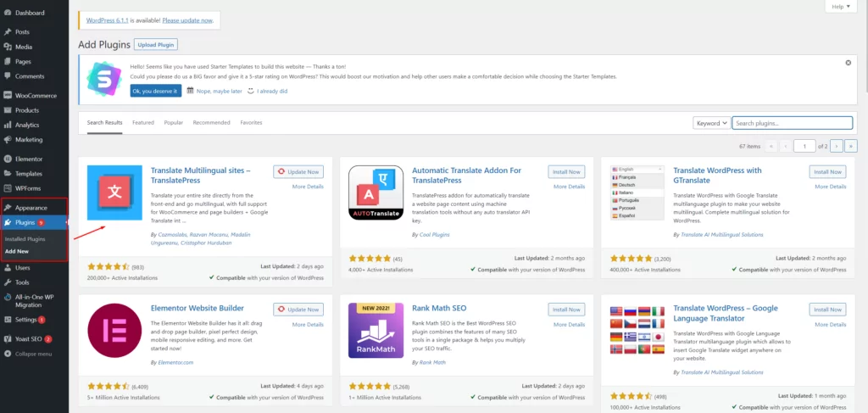Click the Analytics bar chart icon

(x=8, y=126)
